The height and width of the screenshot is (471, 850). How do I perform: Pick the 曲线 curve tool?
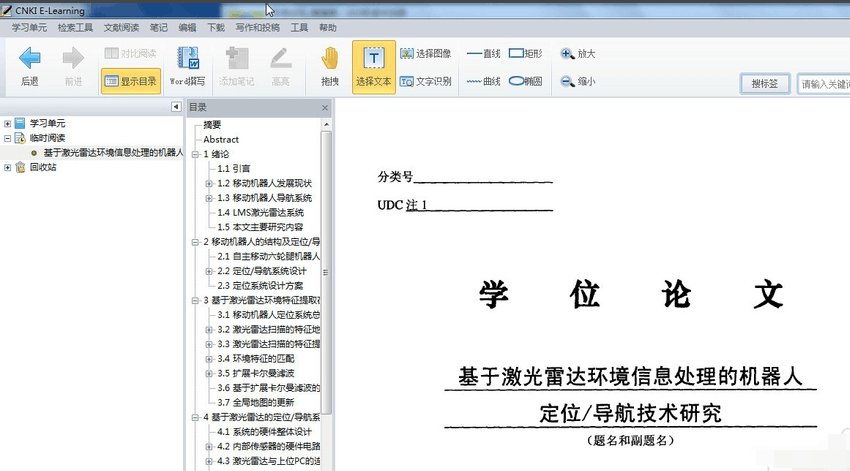[x=483, y=81]
